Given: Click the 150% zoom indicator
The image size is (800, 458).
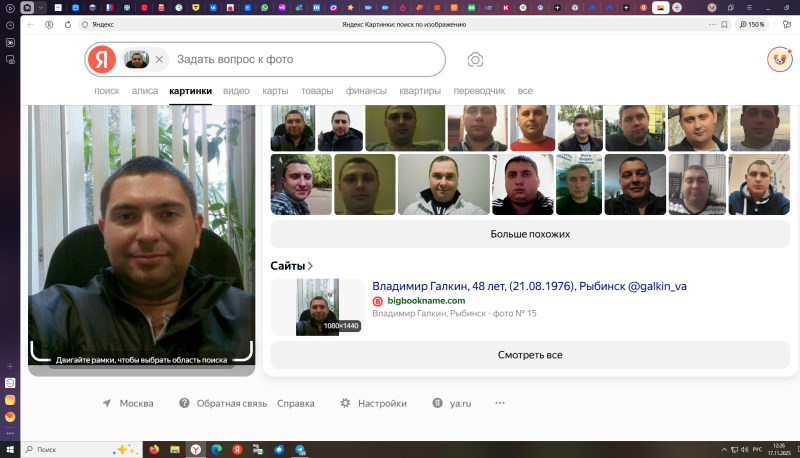Looking at the screenshot, I should pyautogui.click(x=752, y=24).
